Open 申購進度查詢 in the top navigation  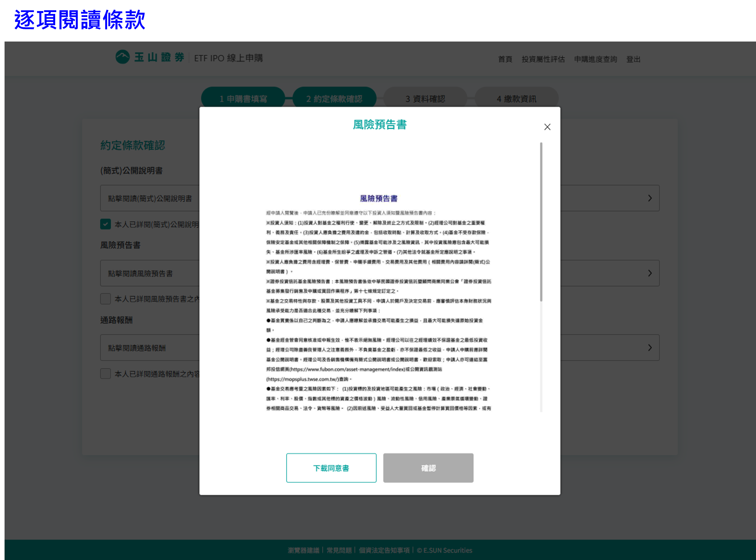(x=595, y=59)
